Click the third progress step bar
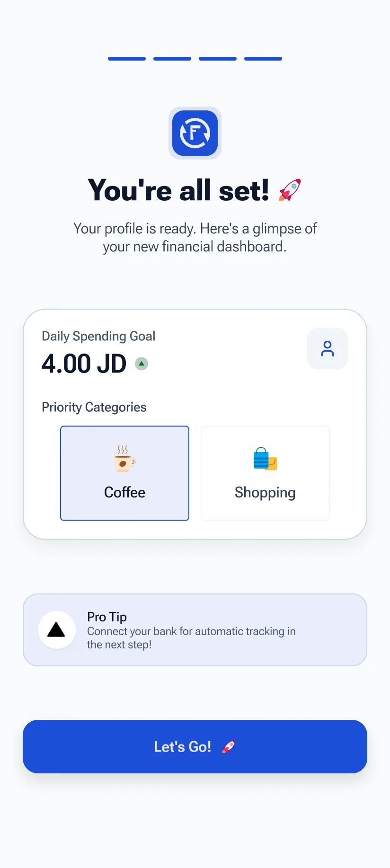The width and height of the screenshot is (390, 868). [x=218, y=59]
